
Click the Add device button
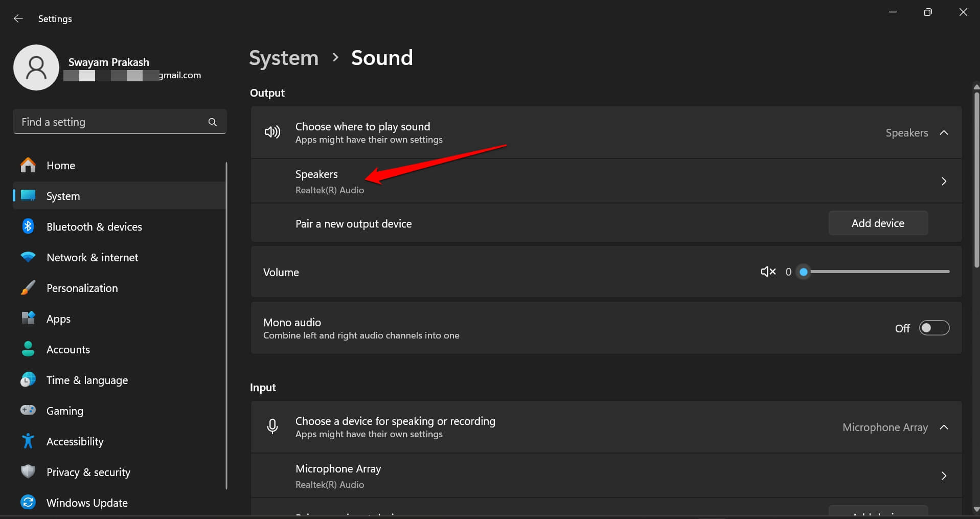(x=877, y=223)
